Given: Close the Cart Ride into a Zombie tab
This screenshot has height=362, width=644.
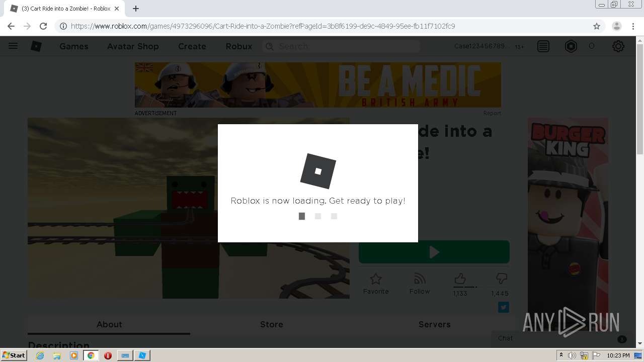Looking at the screenshot, I should pyautogui.click(x=117, y=9).
